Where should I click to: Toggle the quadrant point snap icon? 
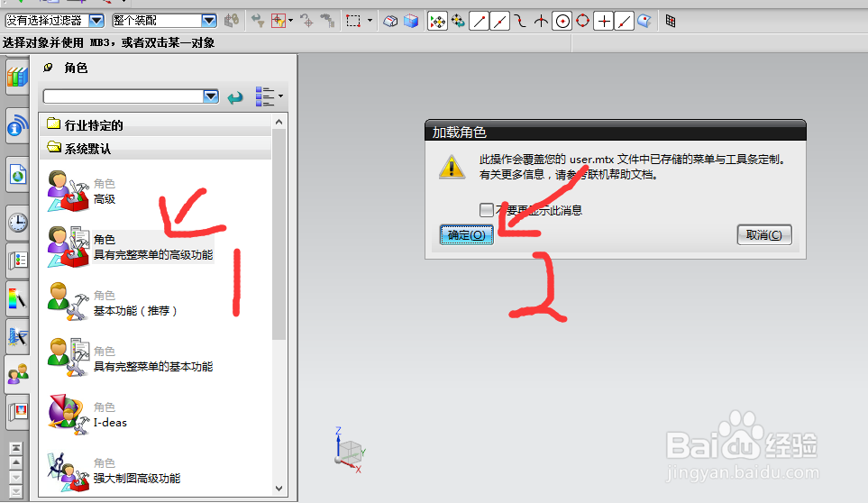[582, 22]
